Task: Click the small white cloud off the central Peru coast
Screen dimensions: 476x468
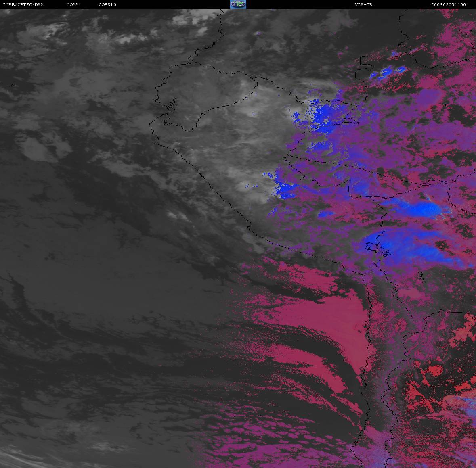Action: pos(177,216)
